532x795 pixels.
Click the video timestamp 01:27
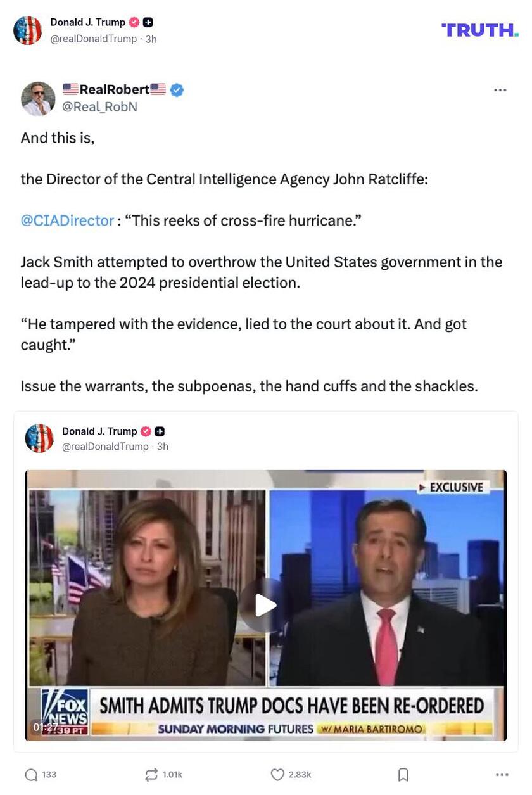coord(45,727)
